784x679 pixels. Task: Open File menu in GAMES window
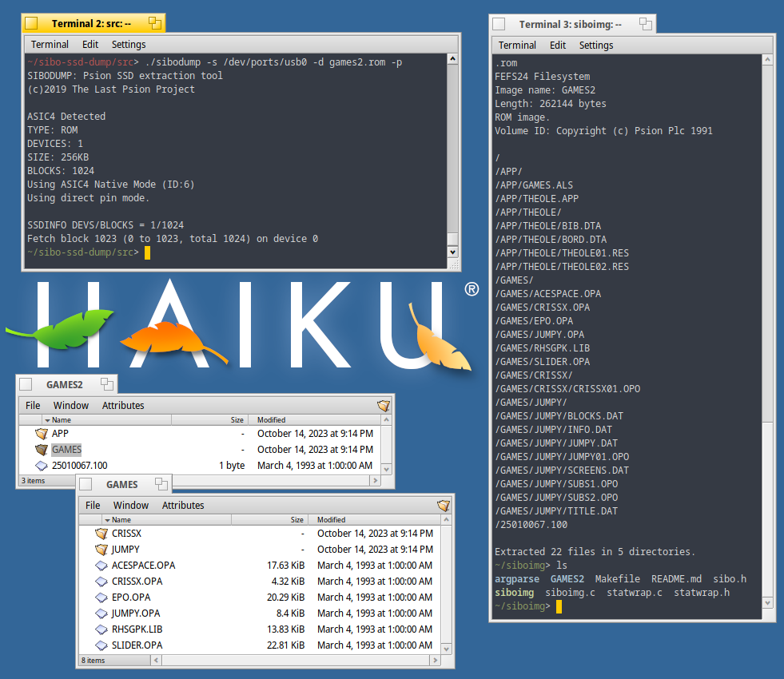point(93,506)
